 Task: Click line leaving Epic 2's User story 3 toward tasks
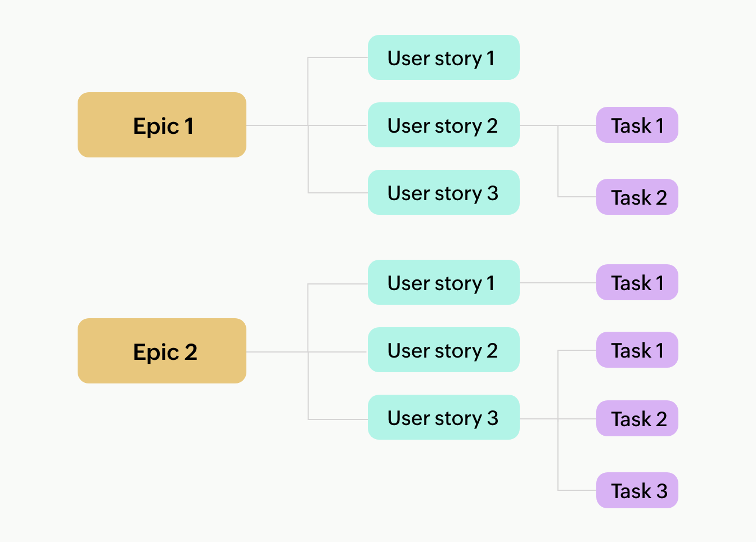[x=538, y=419]
